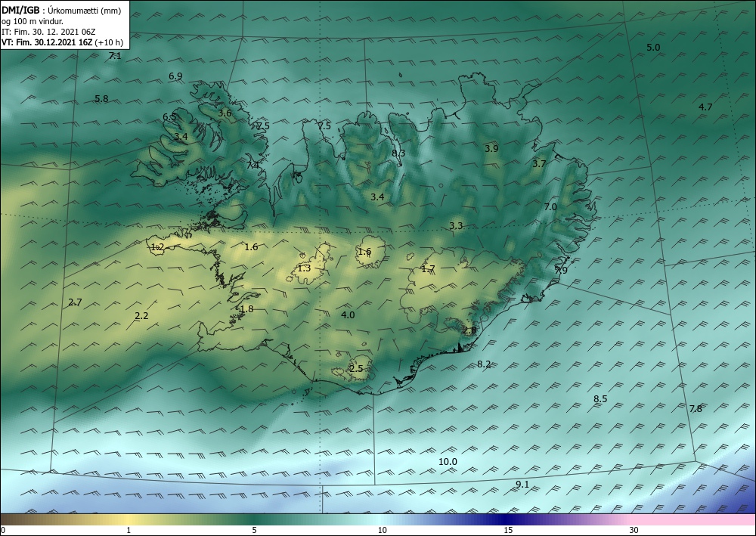Click the map value 7.1
The height and width of the screenshot is (536, 756).
coord(115,56)
